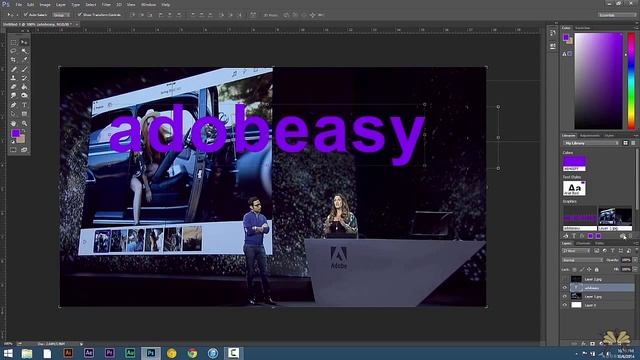This screenshot has width=640, height=360.
Task: Toggle Show Transform Controls checkbox
Action: coord(80,15)
